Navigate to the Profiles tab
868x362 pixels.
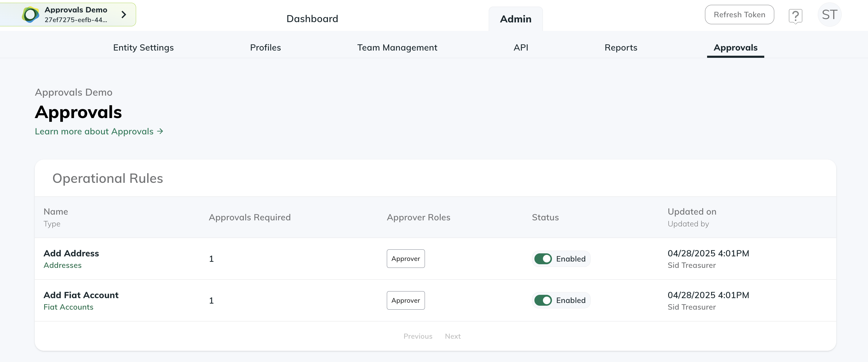(x=265, y=48)
